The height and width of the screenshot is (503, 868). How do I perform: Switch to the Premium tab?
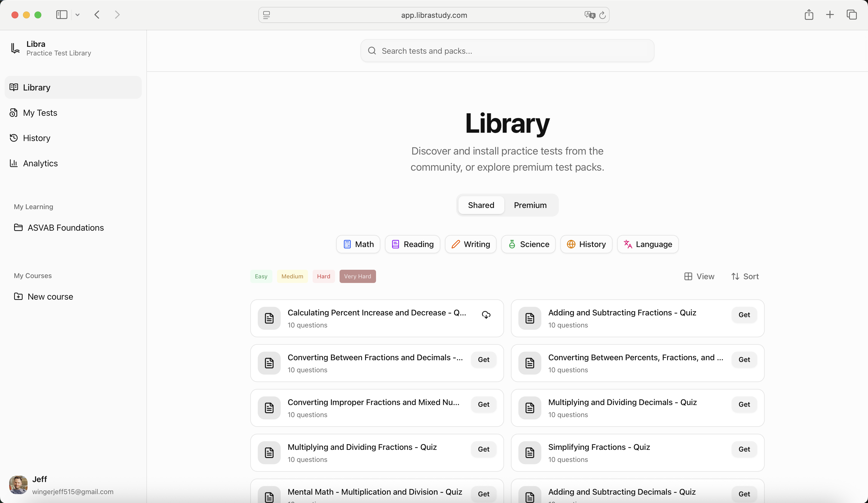530,205
